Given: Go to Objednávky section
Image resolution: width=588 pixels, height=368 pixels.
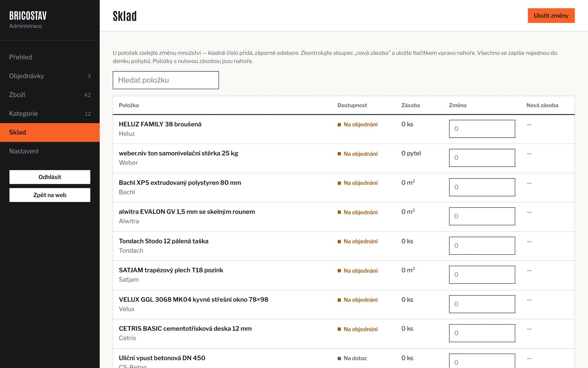Looking at the screenshot, I should coord(50,76).
